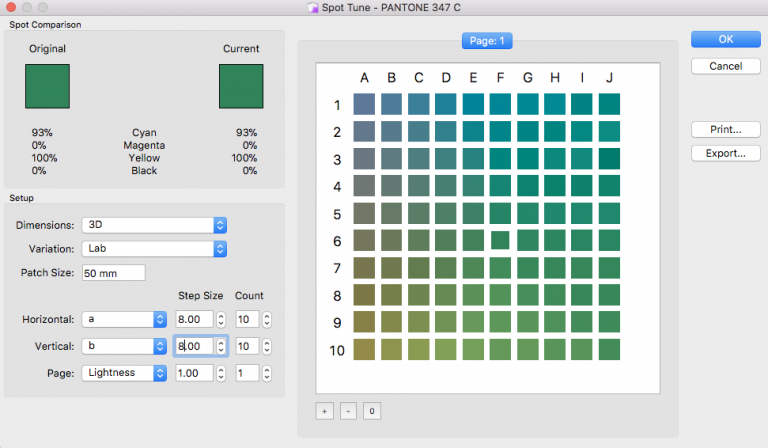Image resolution: width=768 pixels, height=448 pixels.
Task: Click the Print... button
Action: click(725, 129)
